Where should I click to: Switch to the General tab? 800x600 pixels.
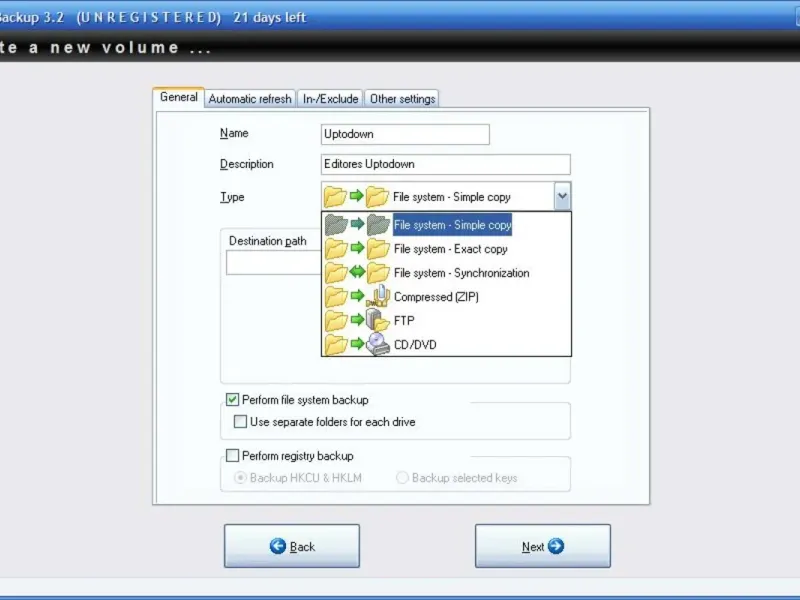tap(179, 97)
